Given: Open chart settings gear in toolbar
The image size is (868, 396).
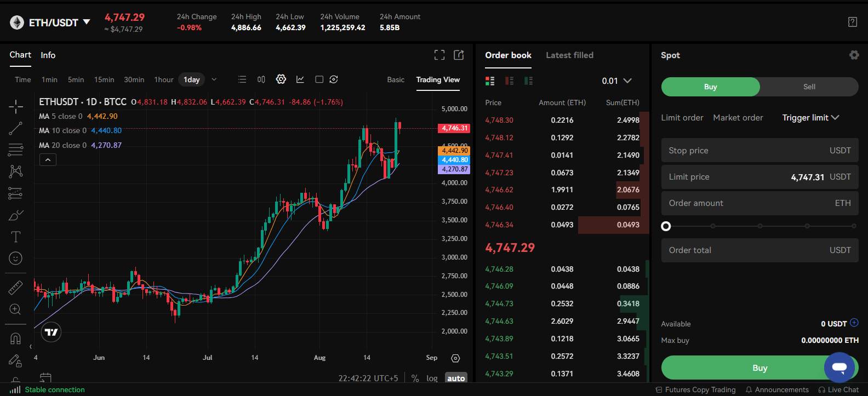Looking at the screenshot, I should [x=281, y=79].
